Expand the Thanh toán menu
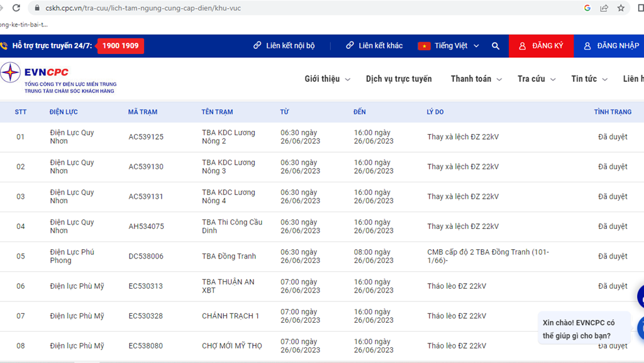This screenshot has height=363, width=644. (475, 79)
